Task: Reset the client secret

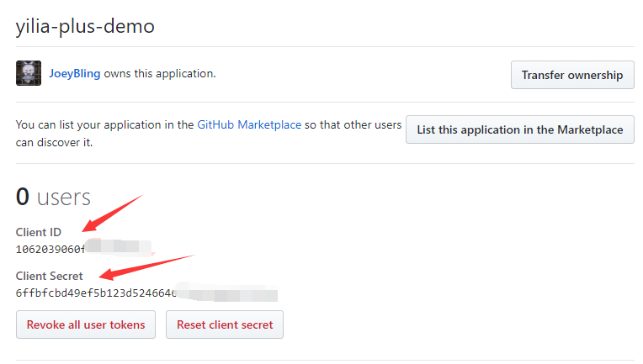Action: (225, 324)
